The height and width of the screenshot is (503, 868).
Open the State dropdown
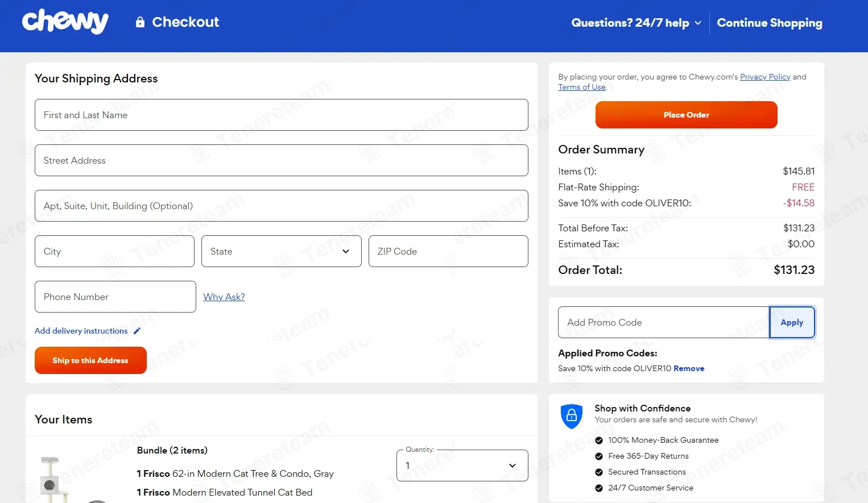282,251
